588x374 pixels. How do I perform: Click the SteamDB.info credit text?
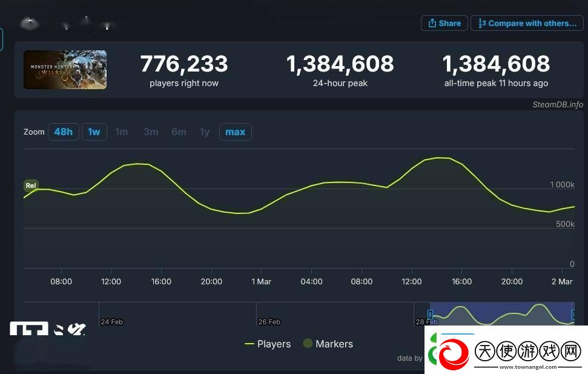pyautogui.click(x=558, y=104)
